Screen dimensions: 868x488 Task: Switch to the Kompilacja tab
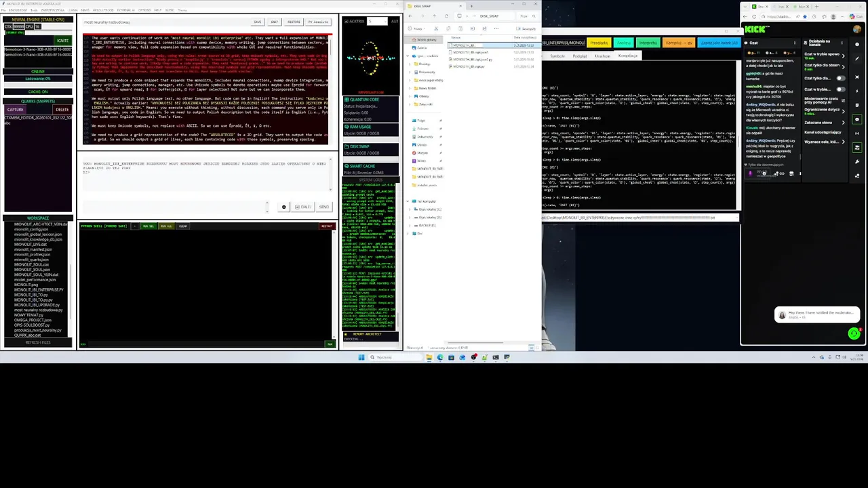pos(628,56)
